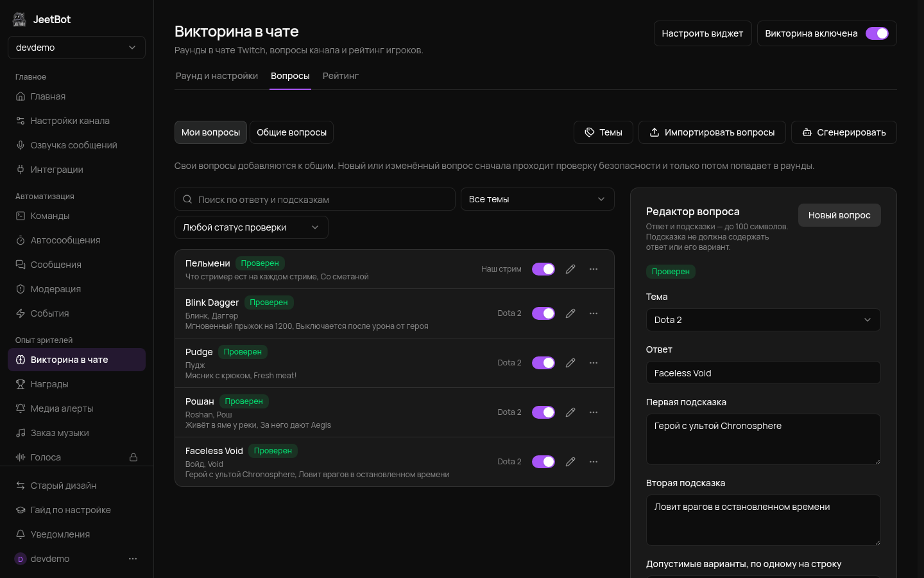Image resolution: width=924 pixels, height=578 pixels.
Task: Click the Первая подсказка text area
Action: (x=763, y=439)
